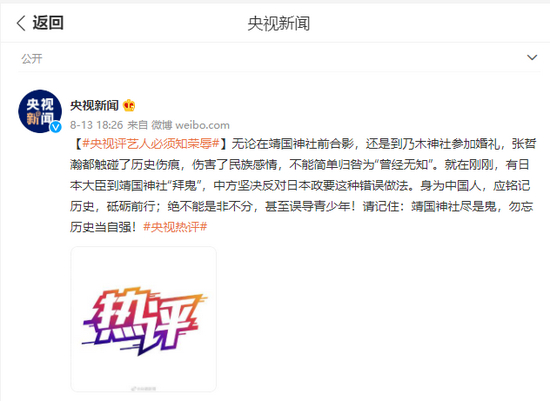Click the blue verified V badge
Image resolution: width=550 pixels, height=401 pixels.
(56, 127)
